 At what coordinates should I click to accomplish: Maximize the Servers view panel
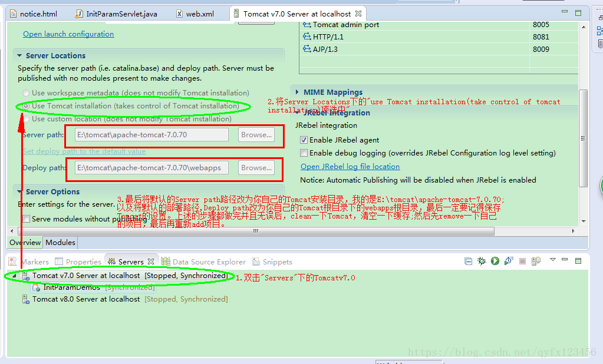(578, 261)
